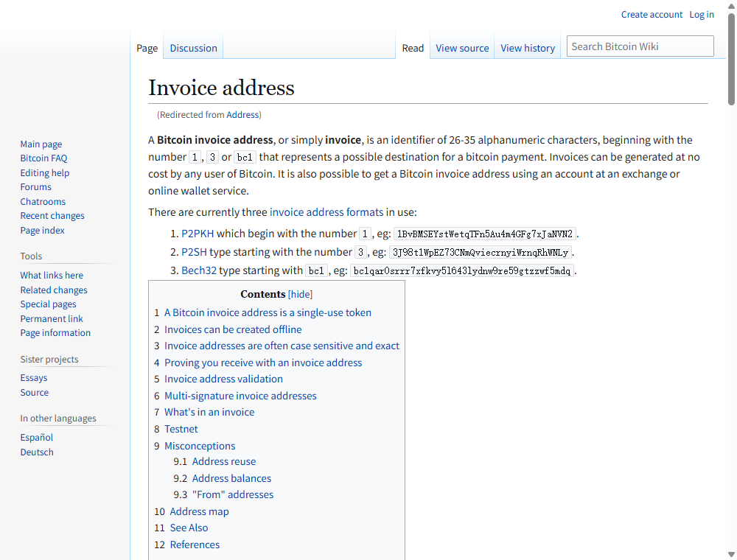Open Related changes tool link
Screen dimensions: 737x560
[54, 290]
